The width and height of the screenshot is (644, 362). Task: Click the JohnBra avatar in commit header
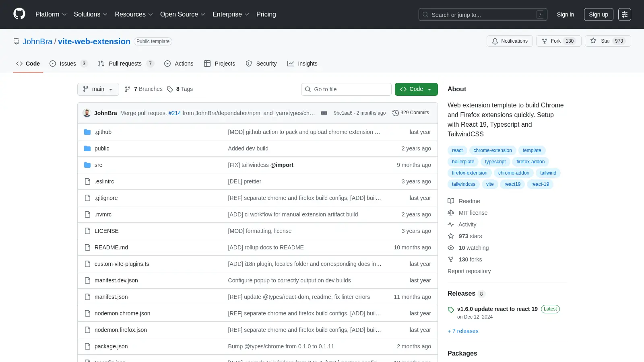coord(87,113)
